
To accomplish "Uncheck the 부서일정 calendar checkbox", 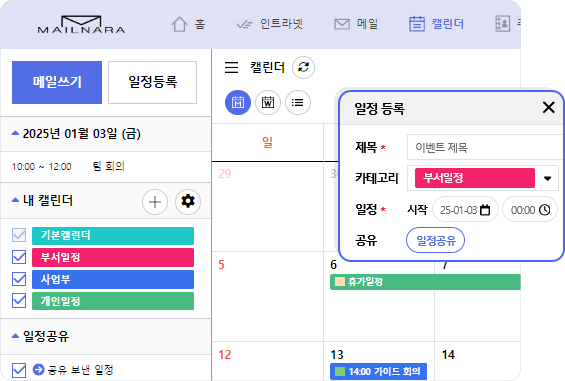I will 19,257.
